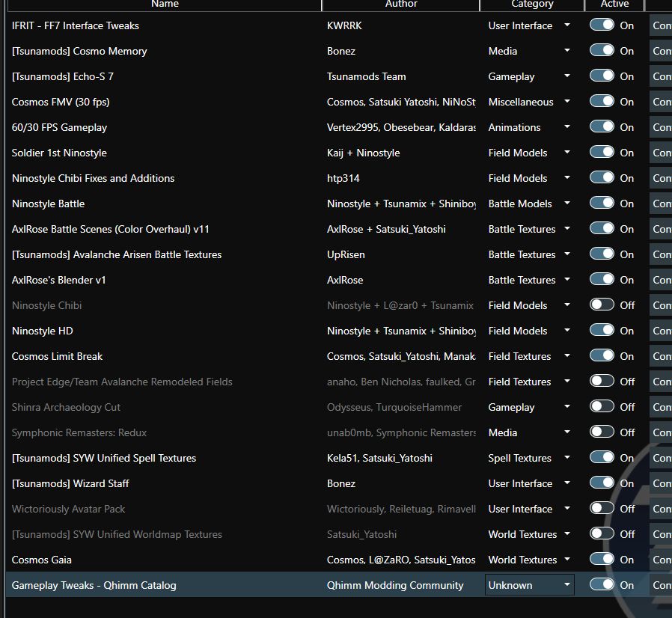Viewport: 672px width, 618px height.
Task: Click author Kela51, Satsuki_Yatoshi cell
Action: click(379, 458)
